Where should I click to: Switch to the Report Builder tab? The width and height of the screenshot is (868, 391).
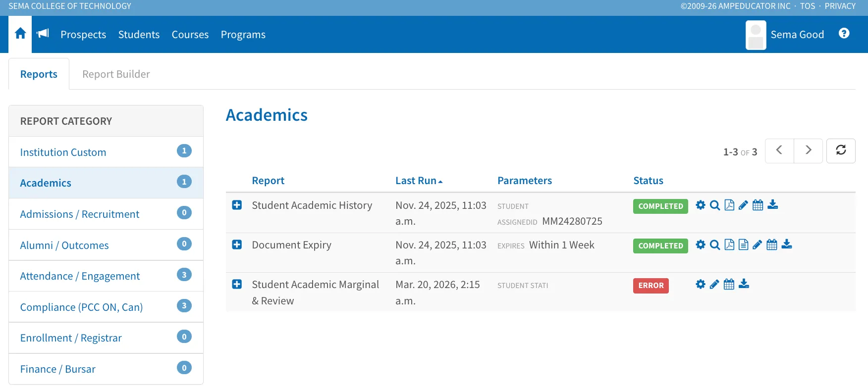pyautogui.click(x=116, y=74)
